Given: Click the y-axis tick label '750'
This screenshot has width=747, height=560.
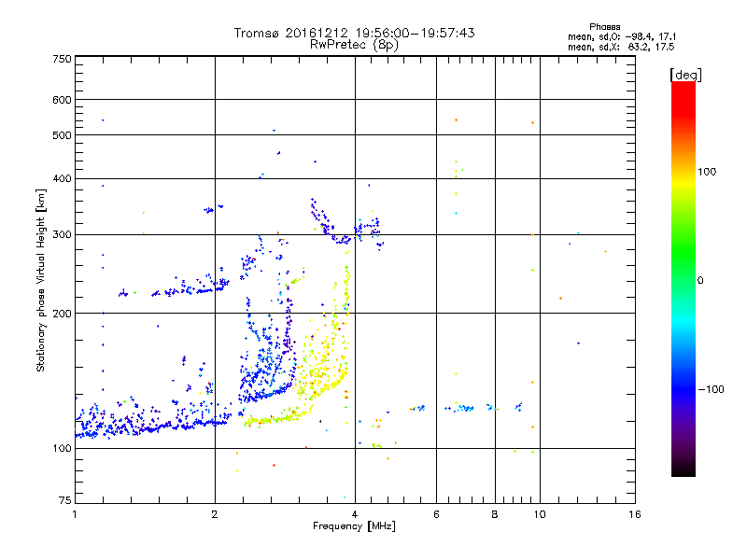Looking at the screenshot, I should [x=62, y=59].
